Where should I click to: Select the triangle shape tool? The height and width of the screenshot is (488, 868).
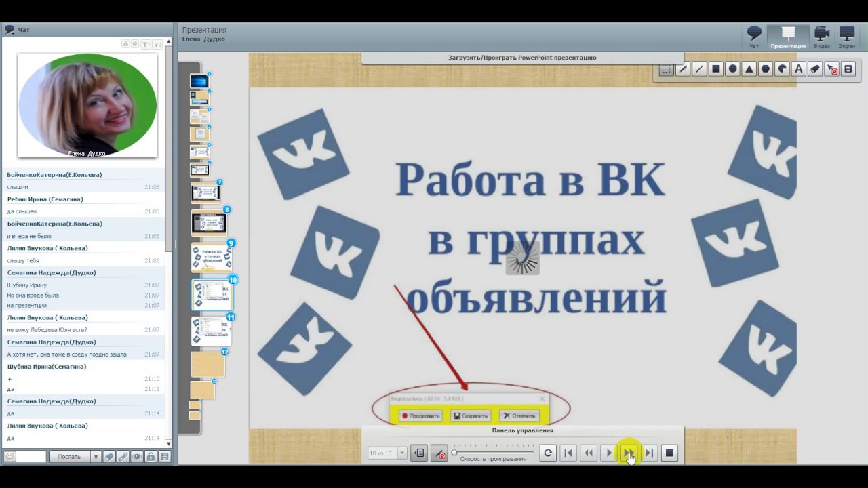tap(749, 69)
